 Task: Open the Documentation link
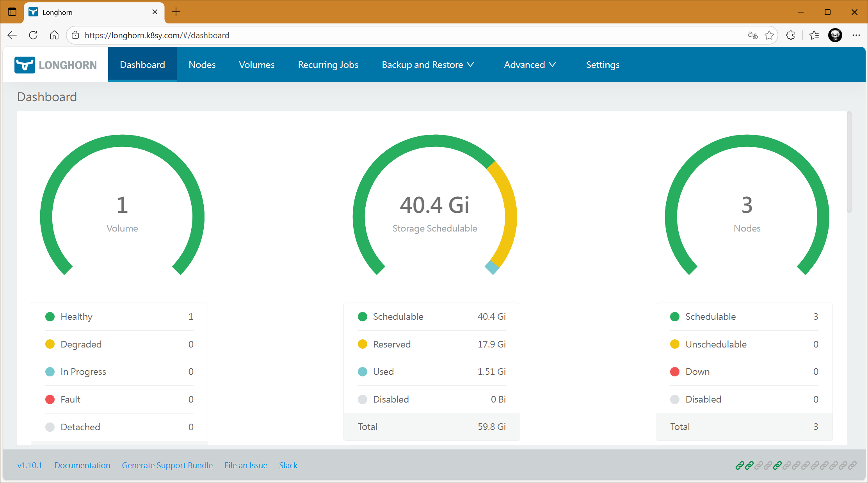coord(82,465)
